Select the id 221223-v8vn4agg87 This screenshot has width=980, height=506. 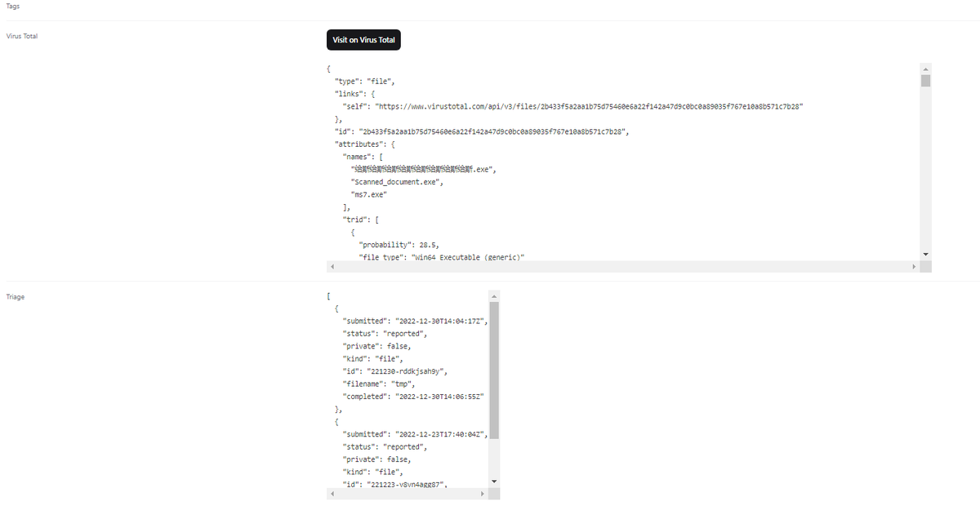point(406,484)
